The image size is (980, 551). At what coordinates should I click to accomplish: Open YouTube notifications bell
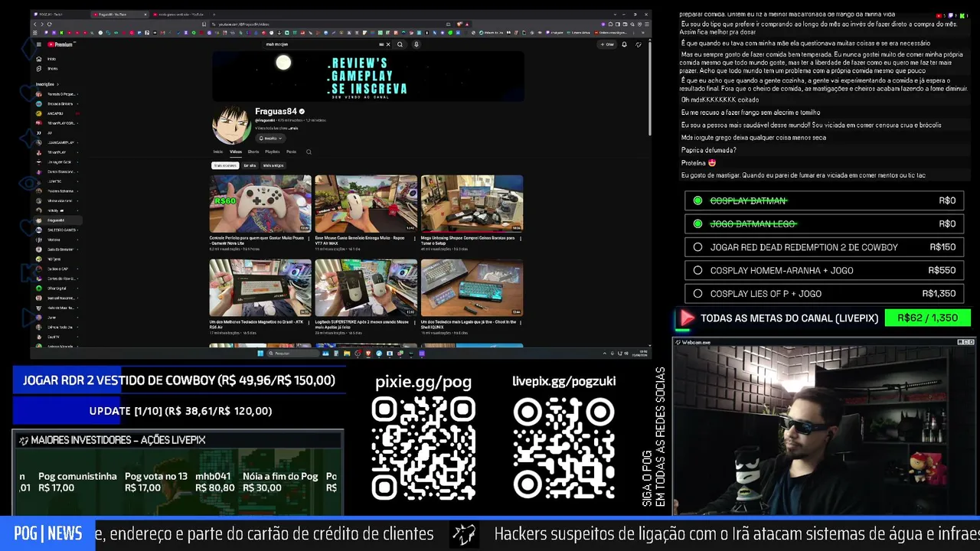(624, 44)
